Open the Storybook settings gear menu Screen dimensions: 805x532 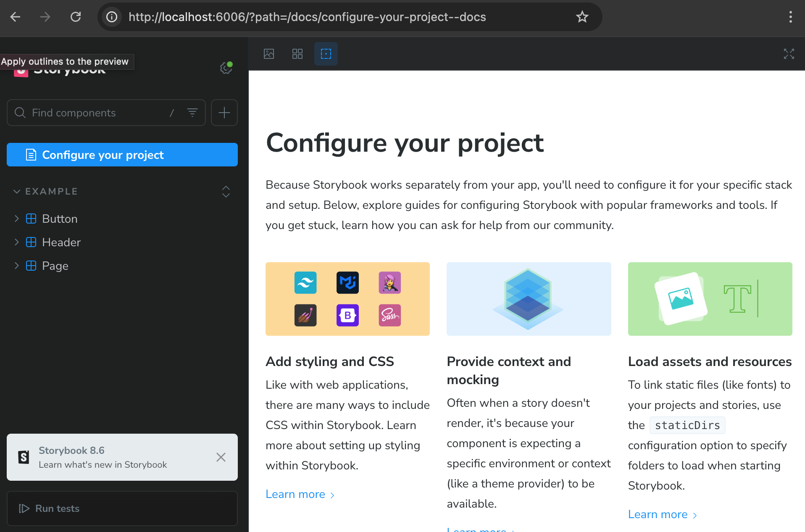click(226, 68)
